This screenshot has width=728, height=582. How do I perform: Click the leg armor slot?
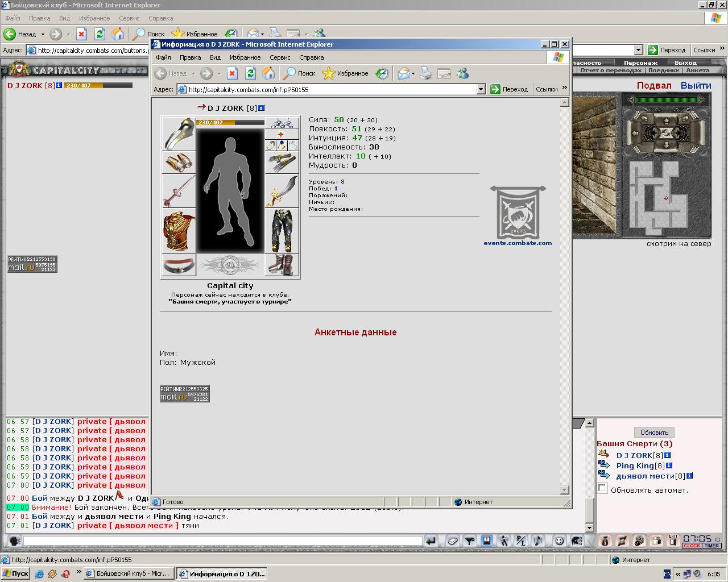pos(282,231)
